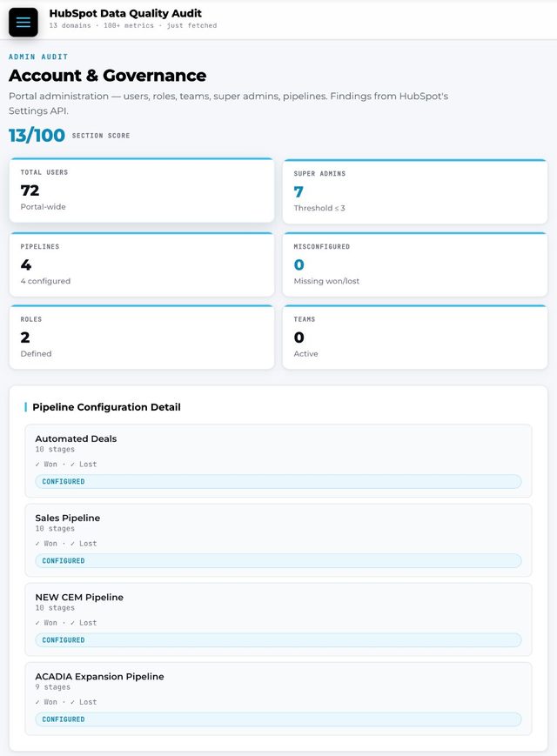This screenshot has height=756, width=557.
Task: Click CONFIGURED badge under Automated Deals
Action: point(278,482)
